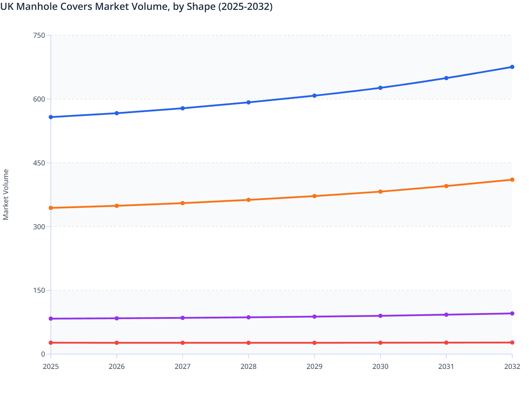Image resolution: width=532 pixels, height=395 pixels.
Task: Click the purple line's 2026 data point
Action: (117, 318)
